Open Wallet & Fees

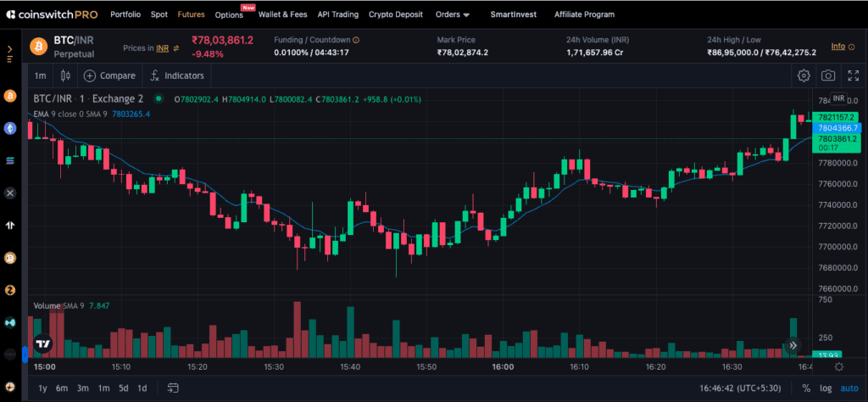(x=283, y=14)
